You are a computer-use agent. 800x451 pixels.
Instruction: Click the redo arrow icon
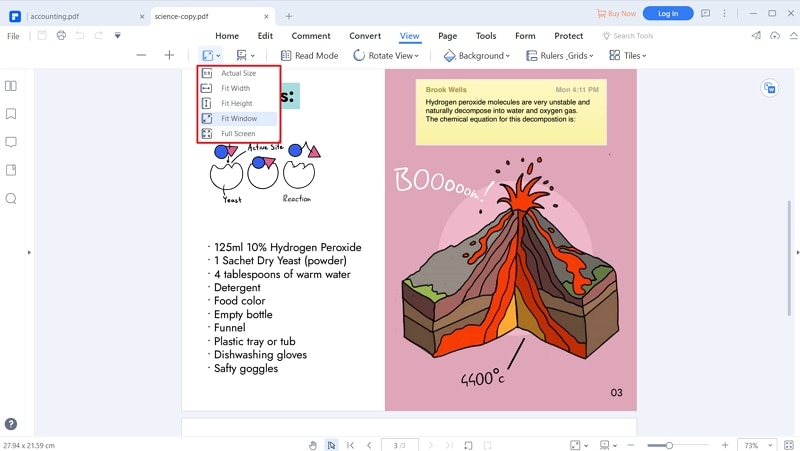98,35
